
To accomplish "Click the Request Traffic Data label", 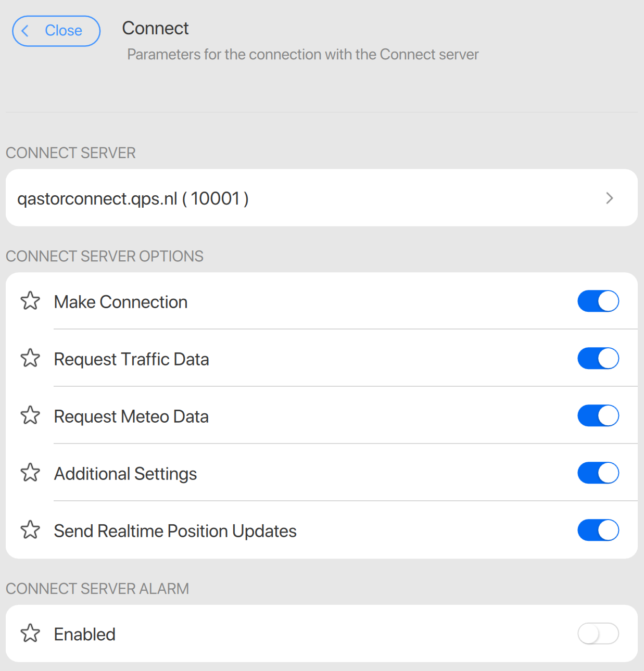I will [131, 359].
